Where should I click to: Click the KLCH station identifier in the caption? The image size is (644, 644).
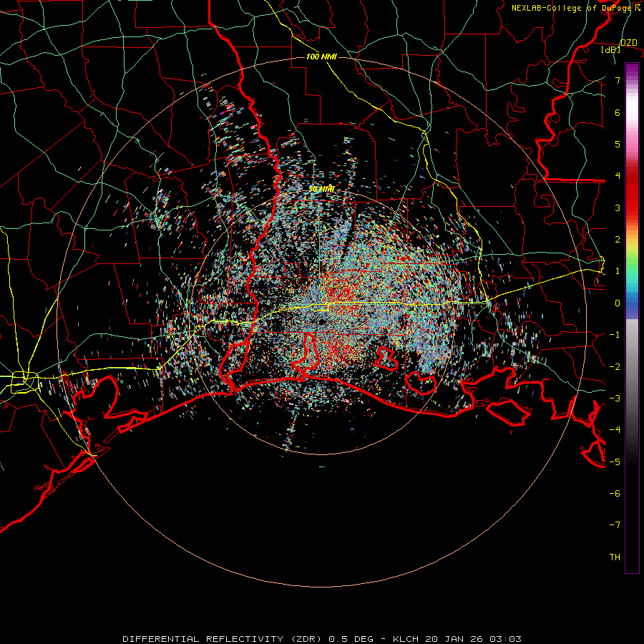coord(406,639)
